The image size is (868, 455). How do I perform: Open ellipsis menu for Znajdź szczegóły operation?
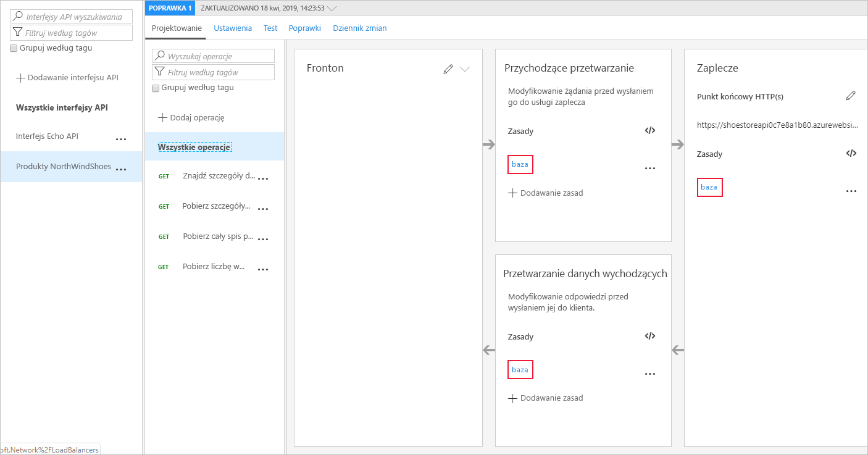(x=263, y=179)
